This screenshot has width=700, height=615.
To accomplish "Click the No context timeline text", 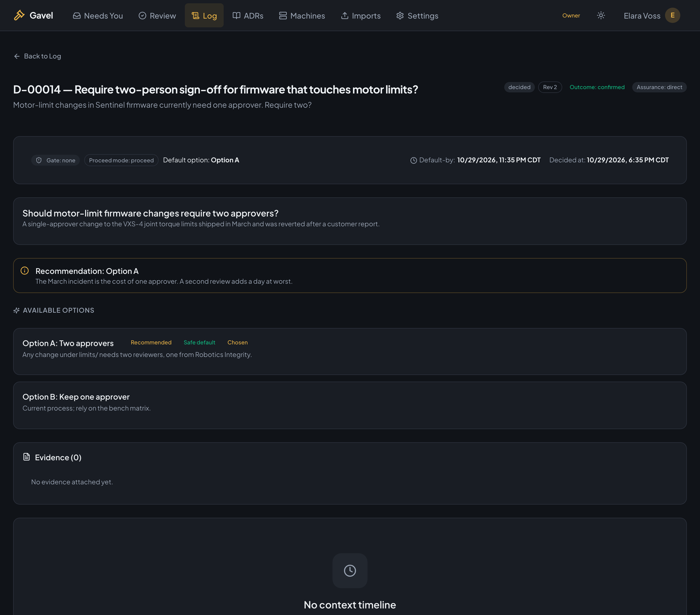I will click(x=350, y=605).
